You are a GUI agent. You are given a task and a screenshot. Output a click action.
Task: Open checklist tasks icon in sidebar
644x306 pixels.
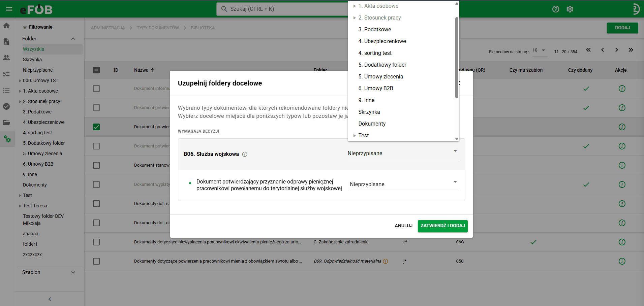6,74
